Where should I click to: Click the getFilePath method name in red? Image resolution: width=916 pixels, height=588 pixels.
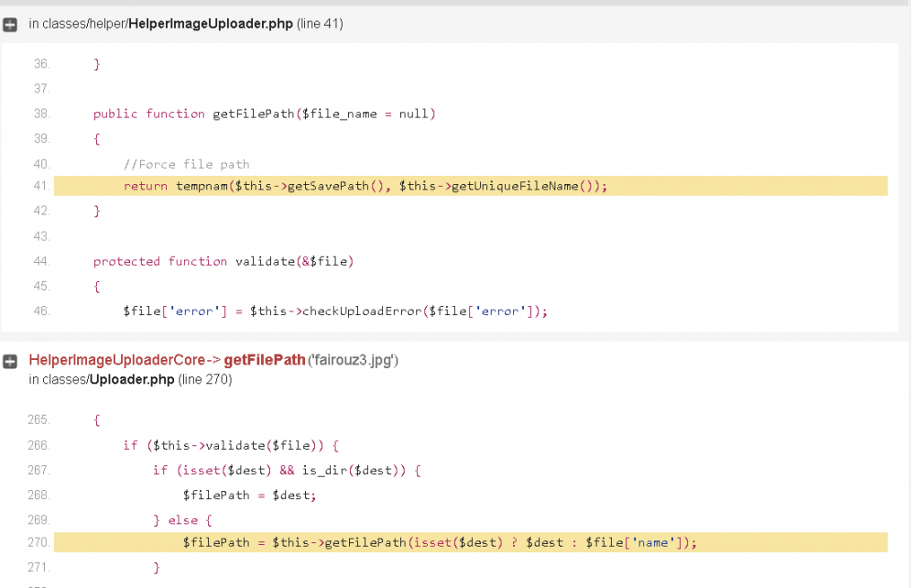[x=265, y=360]
